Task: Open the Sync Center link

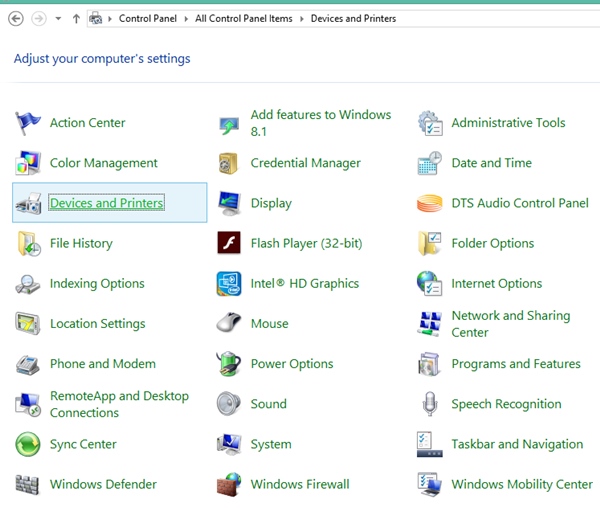Action: coord(83,444)
